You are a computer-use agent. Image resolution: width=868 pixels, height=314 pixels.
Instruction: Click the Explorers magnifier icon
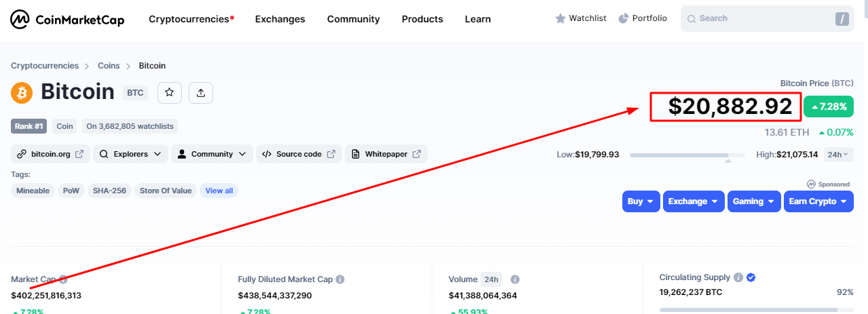104,154
